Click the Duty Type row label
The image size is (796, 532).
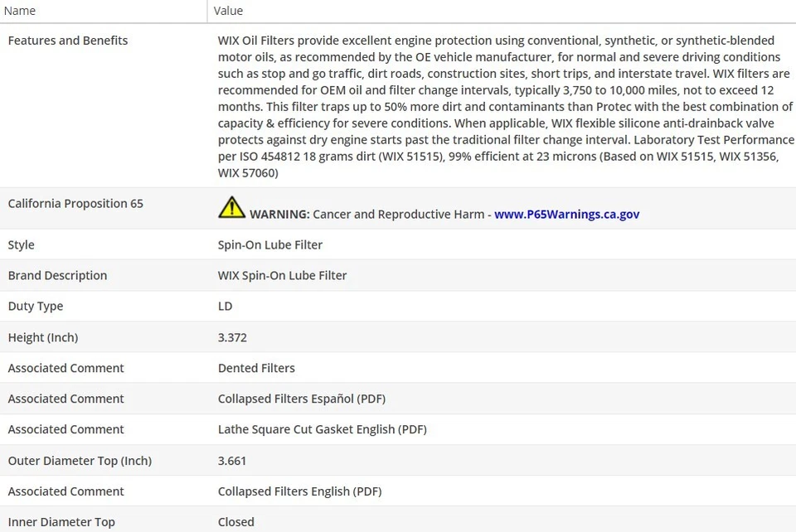tap(36, 306)
